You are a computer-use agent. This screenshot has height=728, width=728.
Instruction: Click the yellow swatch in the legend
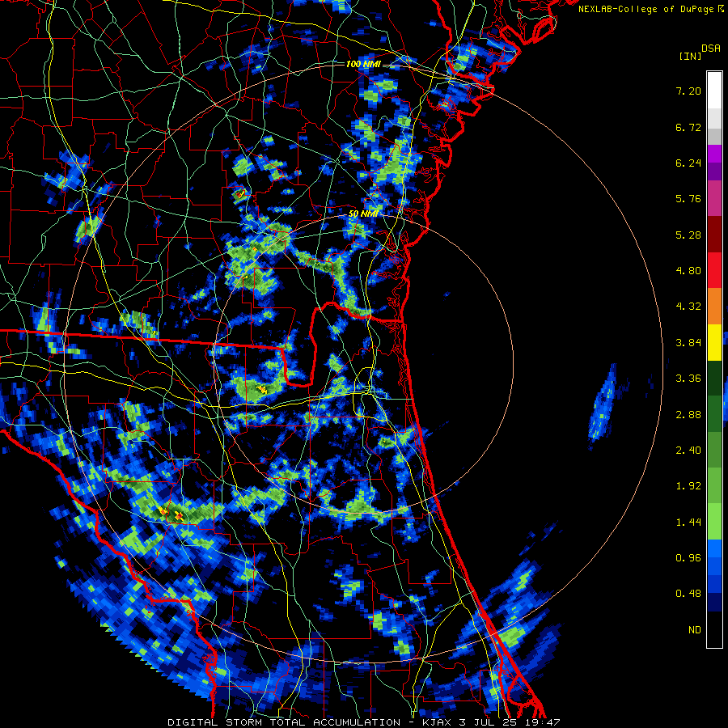714,342
